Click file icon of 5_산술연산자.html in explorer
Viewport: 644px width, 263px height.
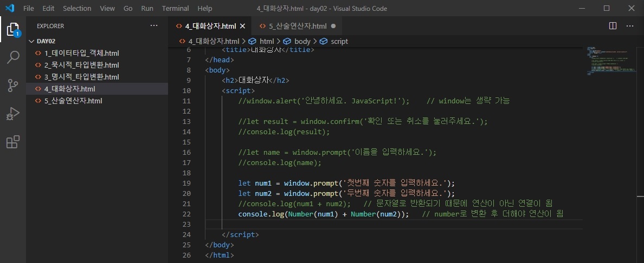38,101
